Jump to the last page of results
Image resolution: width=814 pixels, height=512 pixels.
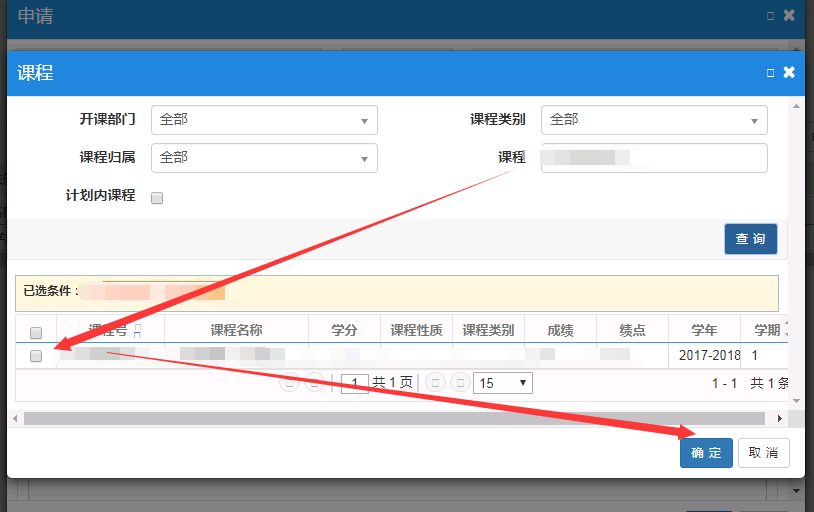tap(460, 383)
